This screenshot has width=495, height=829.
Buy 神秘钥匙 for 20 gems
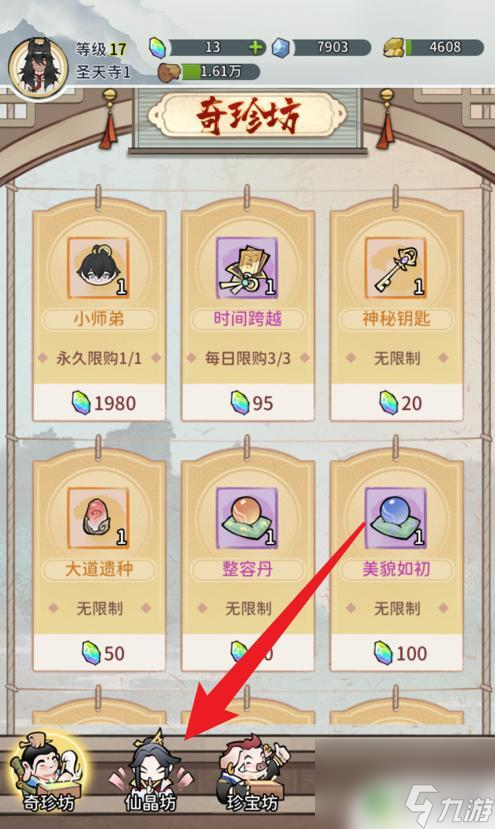(x=397, y=403)
